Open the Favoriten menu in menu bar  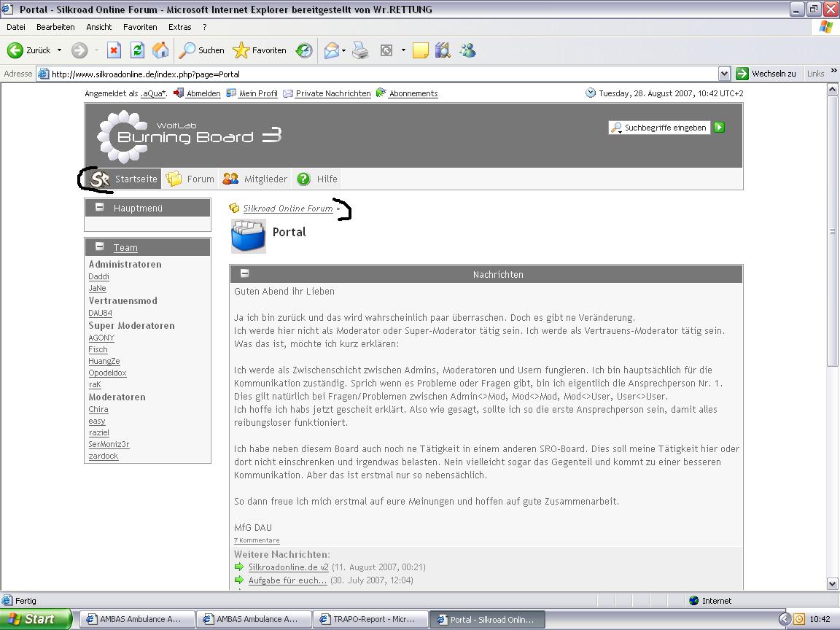(140, 27)
